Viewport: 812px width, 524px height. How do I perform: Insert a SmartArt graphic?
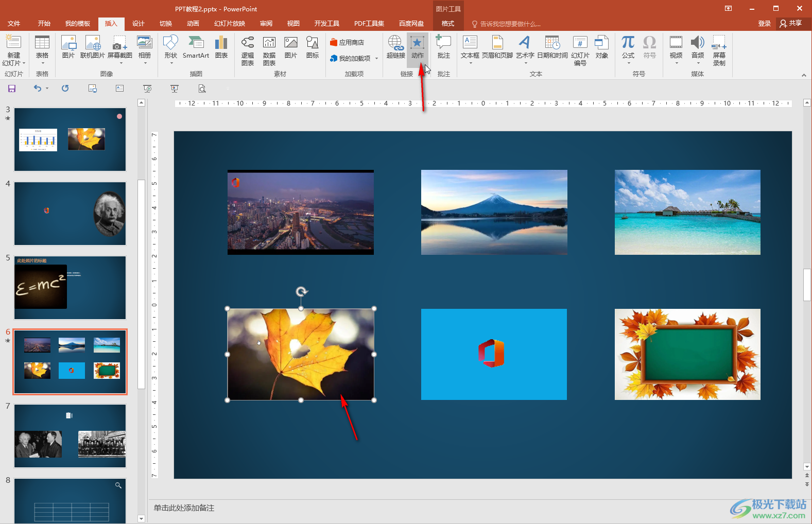point(196,47)
